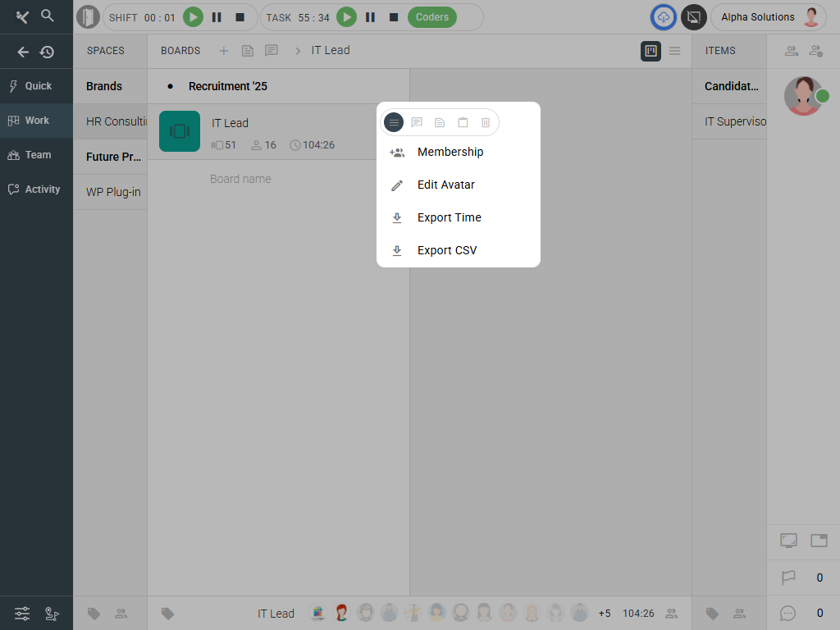Open the comments icon in popup toolbar
The height and width of the screenshot is (630, 840).
tap(417, 122)
